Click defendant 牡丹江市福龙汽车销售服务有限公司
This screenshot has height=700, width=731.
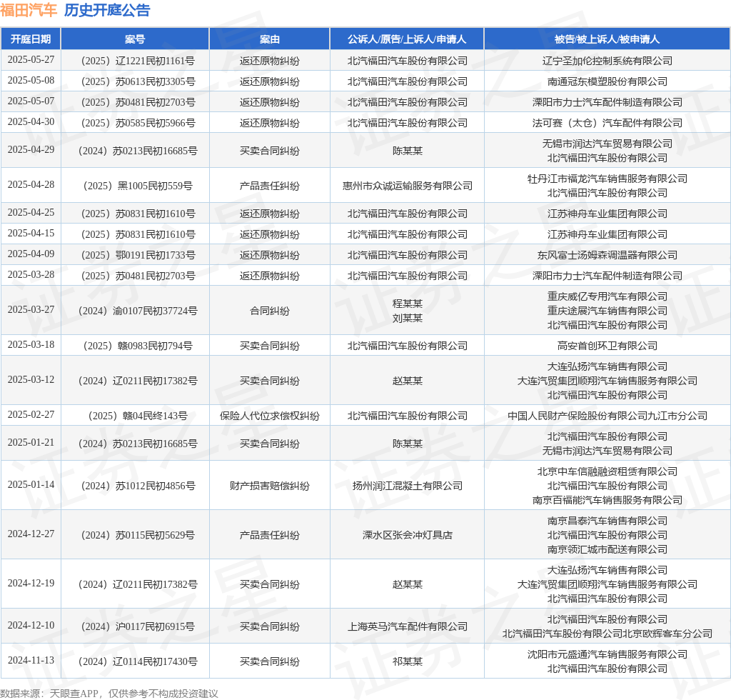607,179
